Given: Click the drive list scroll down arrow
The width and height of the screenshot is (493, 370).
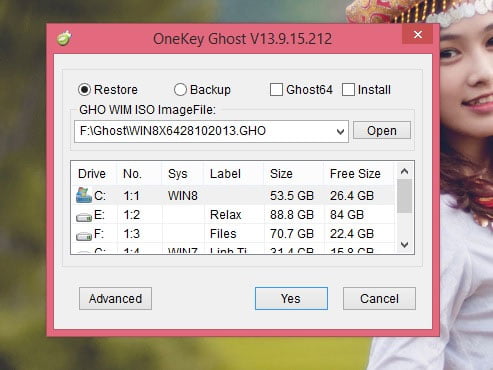Looking at the screenshot, I should (405, 245).
